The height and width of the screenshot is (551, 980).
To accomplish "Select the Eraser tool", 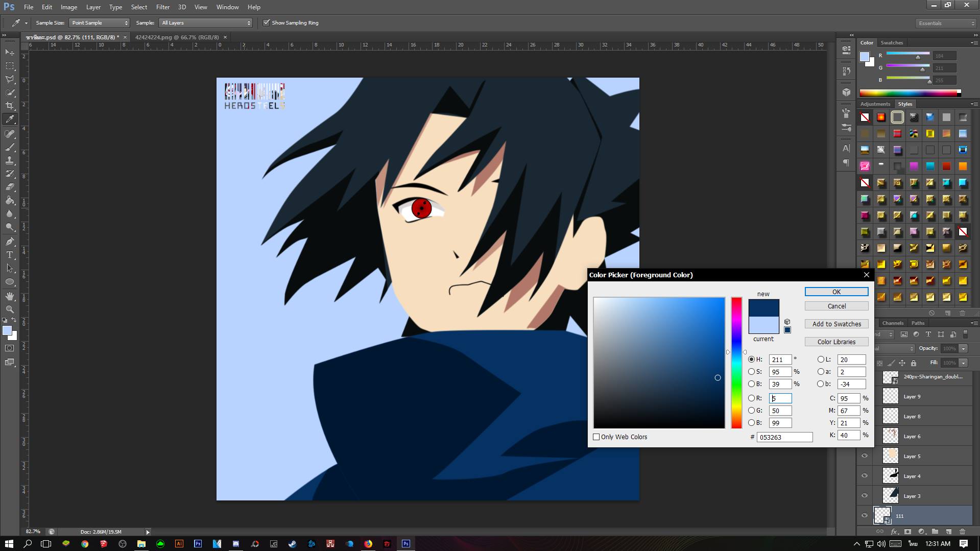I will pyautogui.click(x=10, y=187).
